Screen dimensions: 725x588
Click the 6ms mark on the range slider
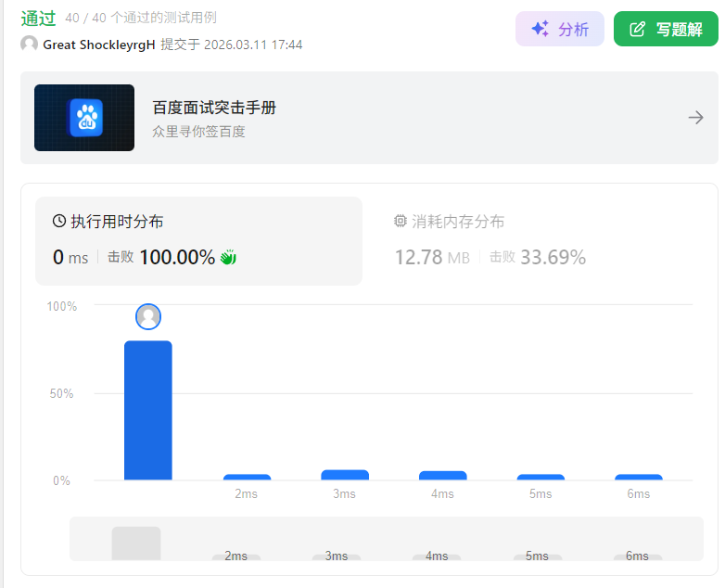[x=637, y=556]
